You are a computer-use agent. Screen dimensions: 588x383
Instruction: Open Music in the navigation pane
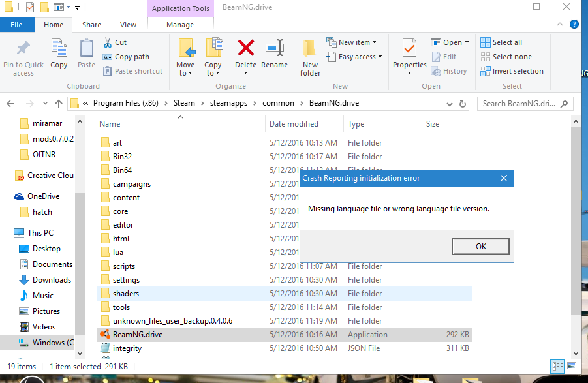37,296
